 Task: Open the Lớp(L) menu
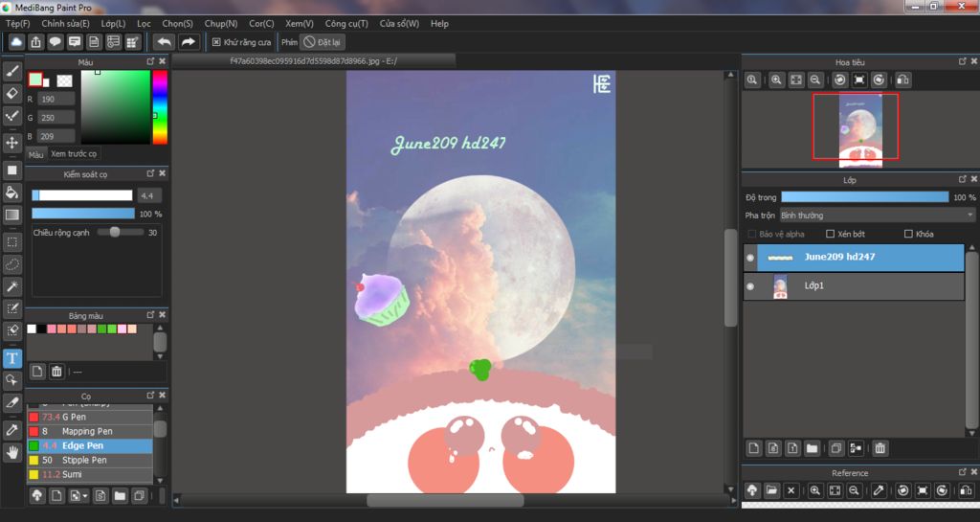click(x=113, y=23)
